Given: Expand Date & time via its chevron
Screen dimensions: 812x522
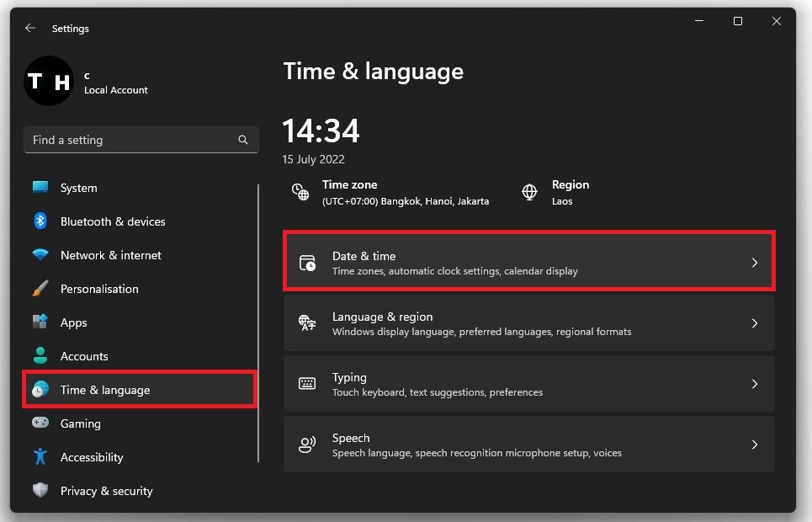Looking at the screenshot, I should coord(755,263).
